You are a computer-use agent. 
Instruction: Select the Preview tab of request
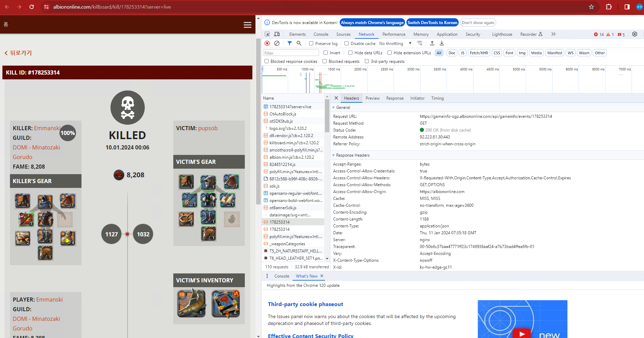pos(372,98)
